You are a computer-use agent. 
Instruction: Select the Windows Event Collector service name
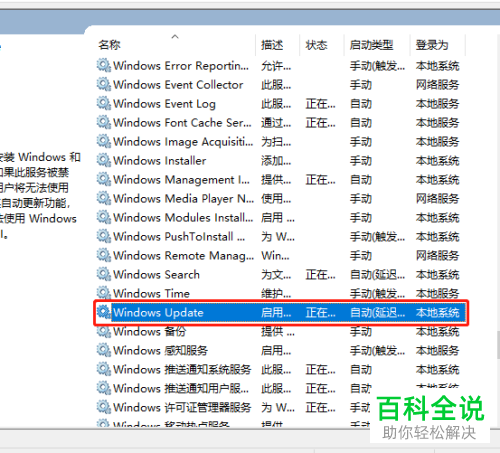178,85
